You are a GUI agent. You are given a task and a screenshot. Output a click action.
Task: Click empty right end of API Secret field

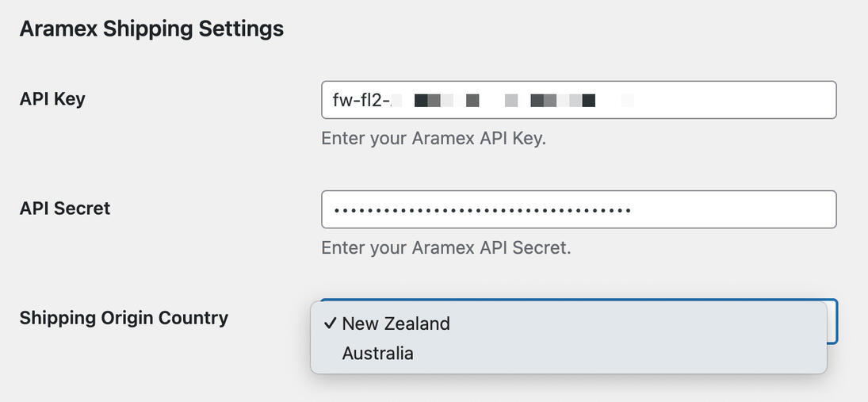pos(753,210)
